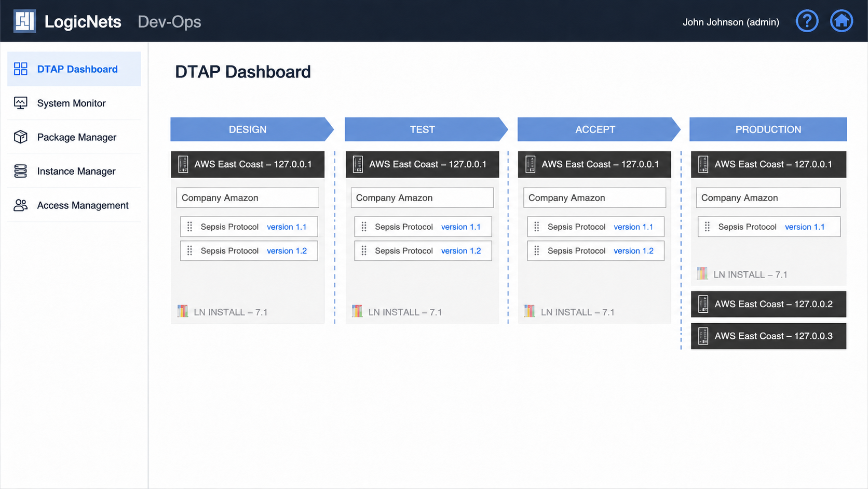868x489 pixels.
Task: Open version 1.1 link in TEST column
Action: (x=461, y=227)
